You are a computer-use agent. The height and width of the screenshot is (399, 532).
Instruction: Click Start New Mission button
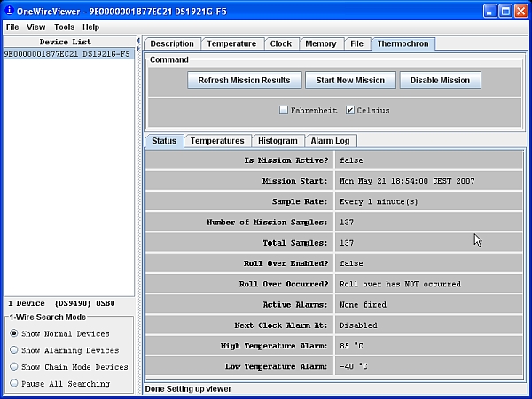click(350, 80)
